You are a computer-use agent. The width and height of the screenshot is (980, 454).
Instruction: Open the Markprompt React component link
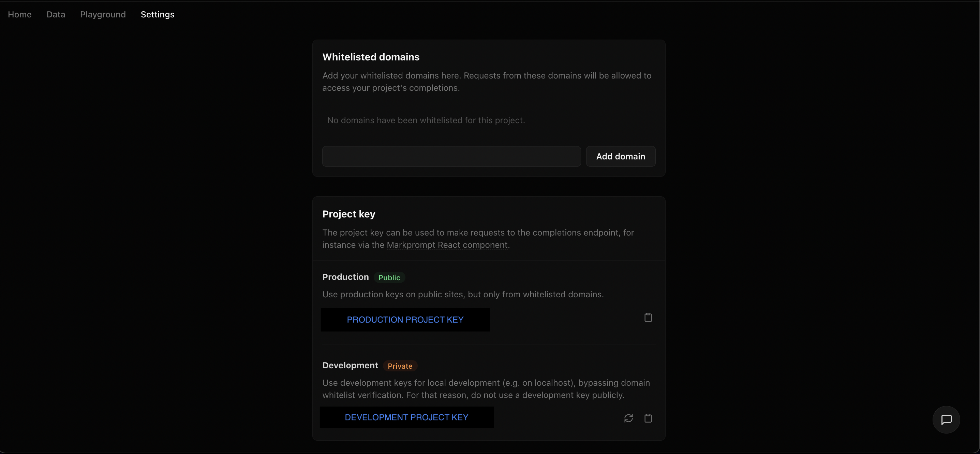point(447,245)
